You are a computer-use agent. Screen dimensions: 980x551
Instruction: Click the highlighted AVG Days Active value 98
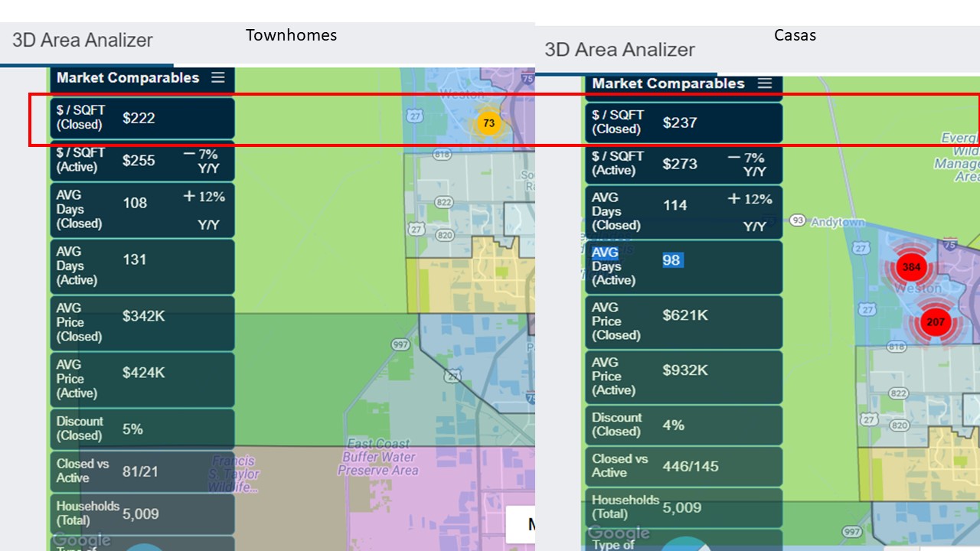[671, 260]
